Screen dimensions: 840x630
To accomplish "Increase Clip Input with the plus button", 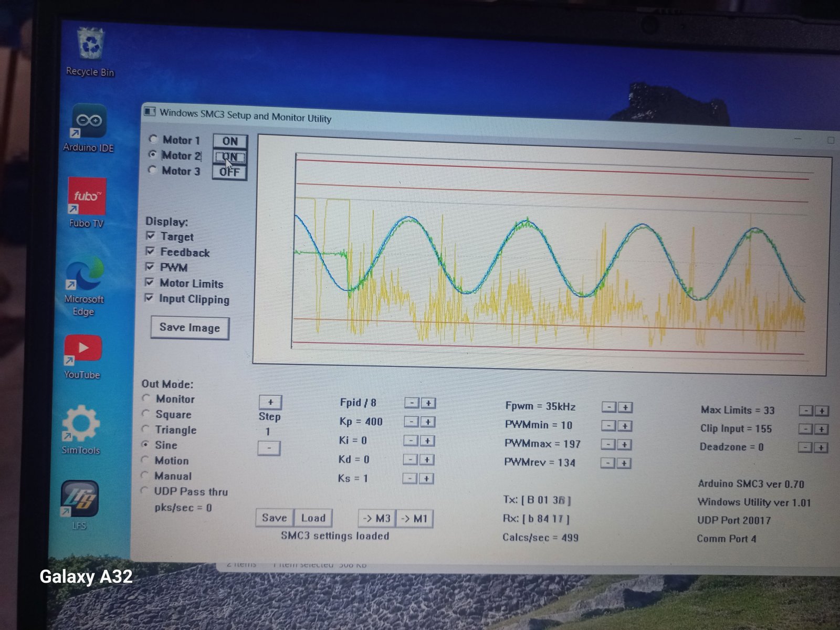I will 821,429.
